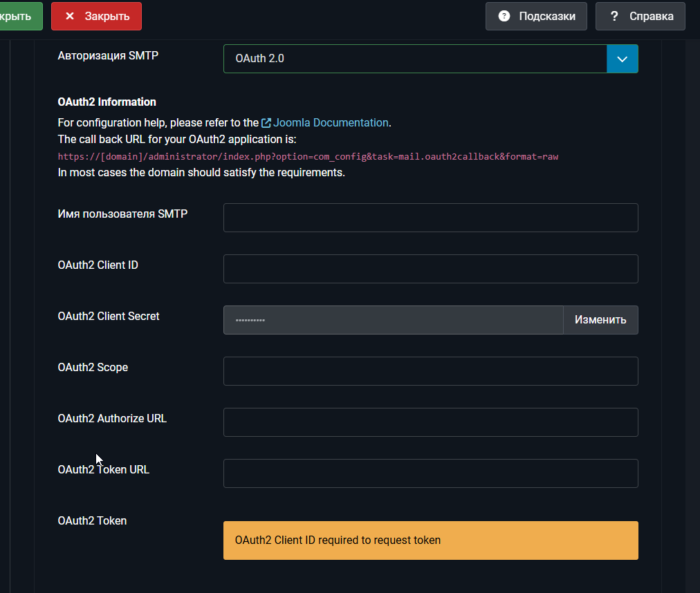Screen dimensions: 700x593
Task: Expand the Авторизация SMTP dropdown arrow
Action: point(623,59)
